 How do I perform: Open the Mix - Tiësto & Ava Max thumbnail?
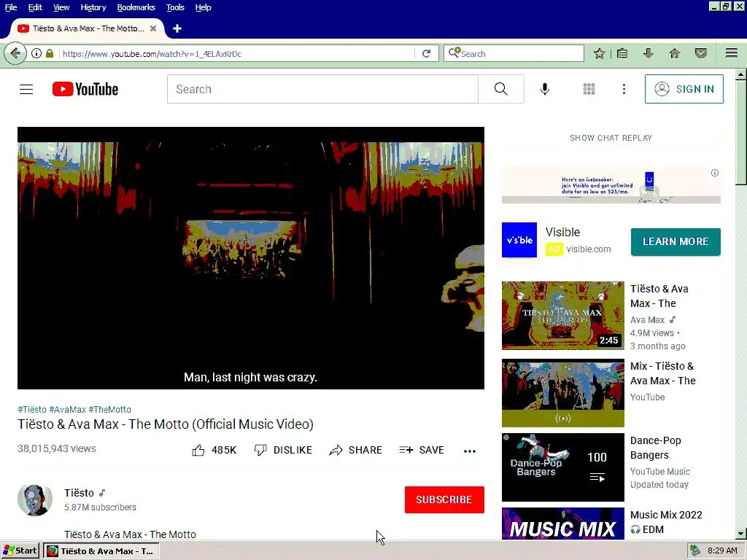(562, 393)
